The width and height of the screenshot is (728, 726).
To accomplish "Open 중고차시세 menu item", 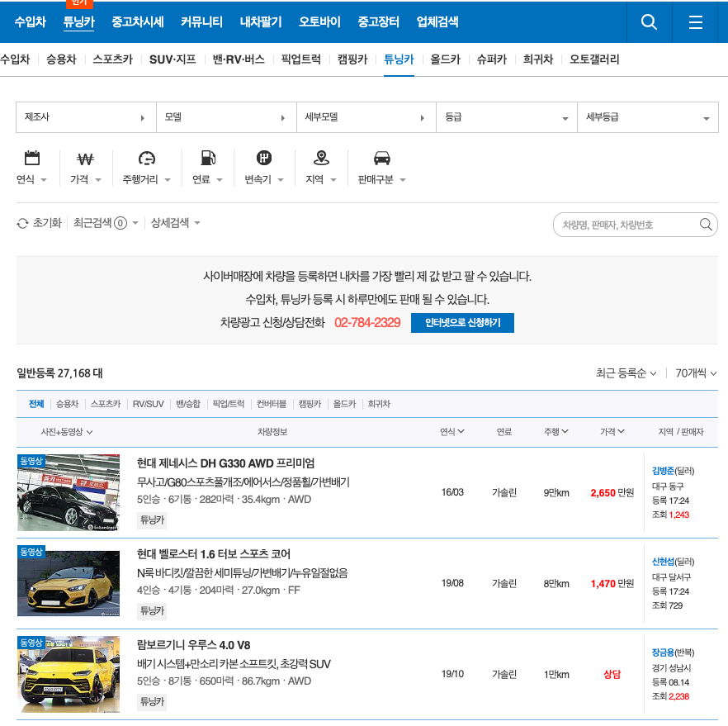I will pos(137,21).
